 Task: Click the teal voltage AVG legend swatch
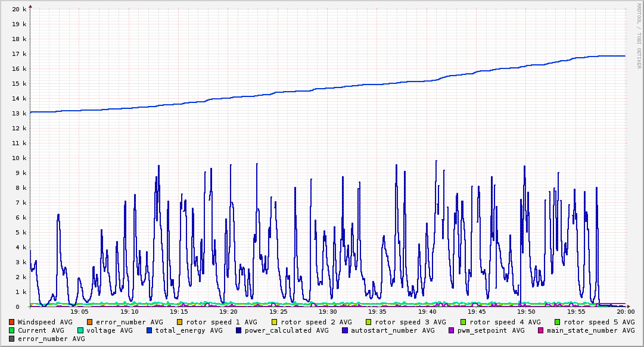point(80,330)
